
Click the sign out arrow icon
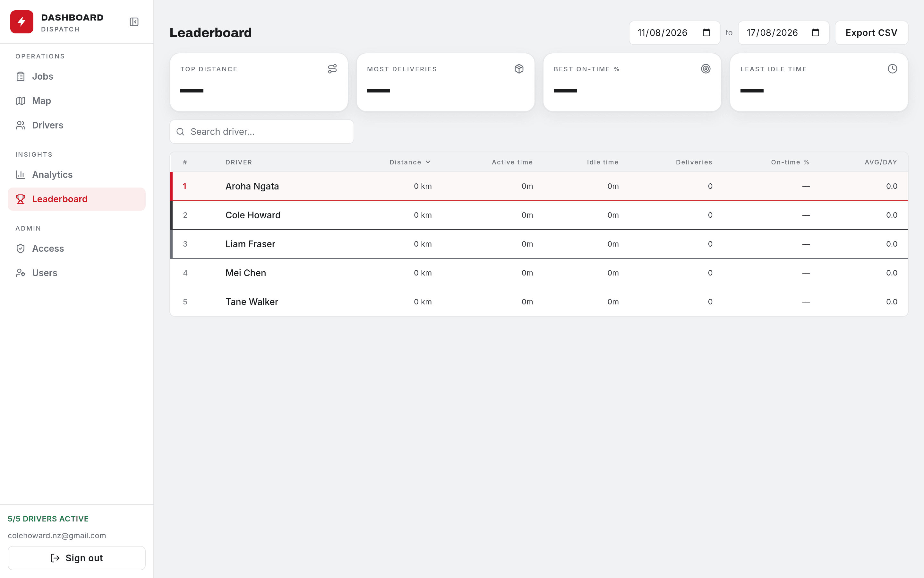coord(55,558)
